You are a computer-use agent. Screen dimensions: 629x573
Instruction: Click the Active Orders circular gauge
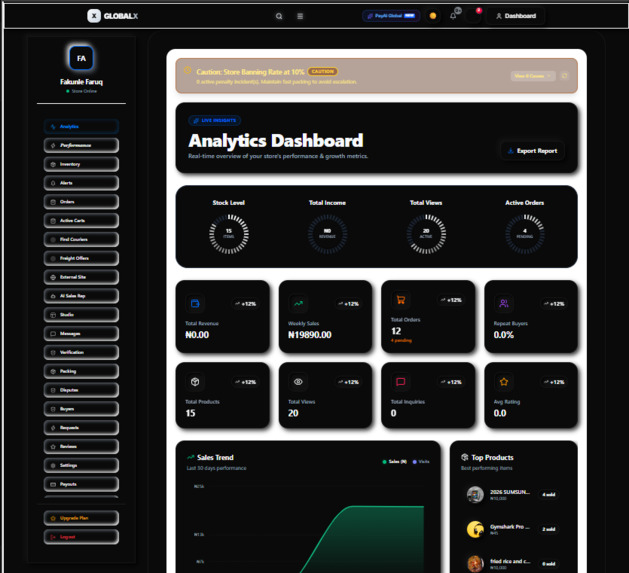[x=525, y=234]
